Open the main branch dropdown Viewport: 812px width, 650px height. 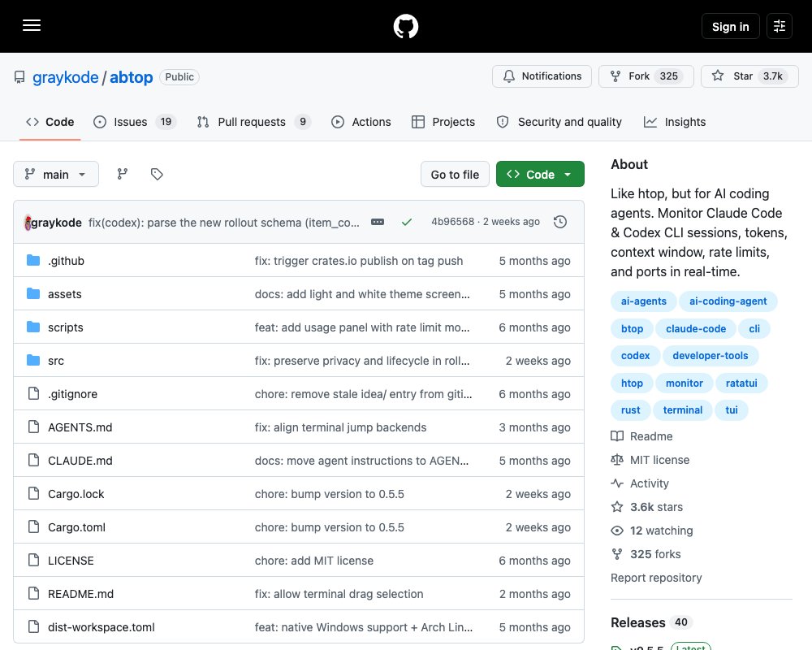[x=56, y=174]
